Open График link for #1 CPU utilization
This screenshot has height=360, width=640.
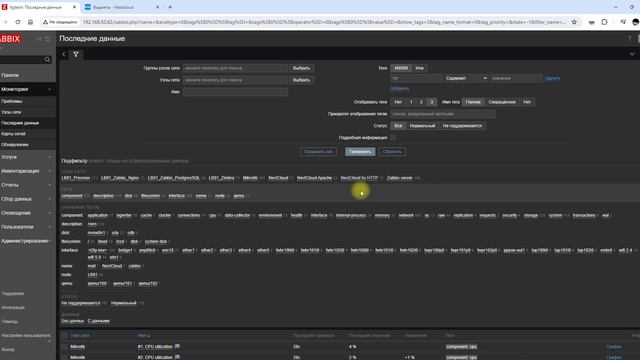[613, 347]
